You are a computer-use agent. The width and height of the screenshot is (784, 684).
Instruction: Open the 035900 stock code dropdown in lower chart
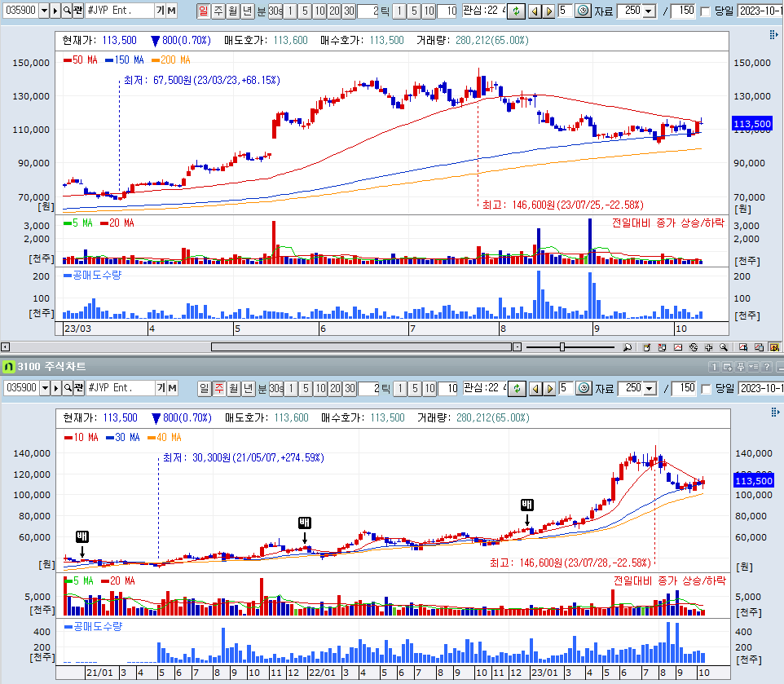[x=45, y=388]
